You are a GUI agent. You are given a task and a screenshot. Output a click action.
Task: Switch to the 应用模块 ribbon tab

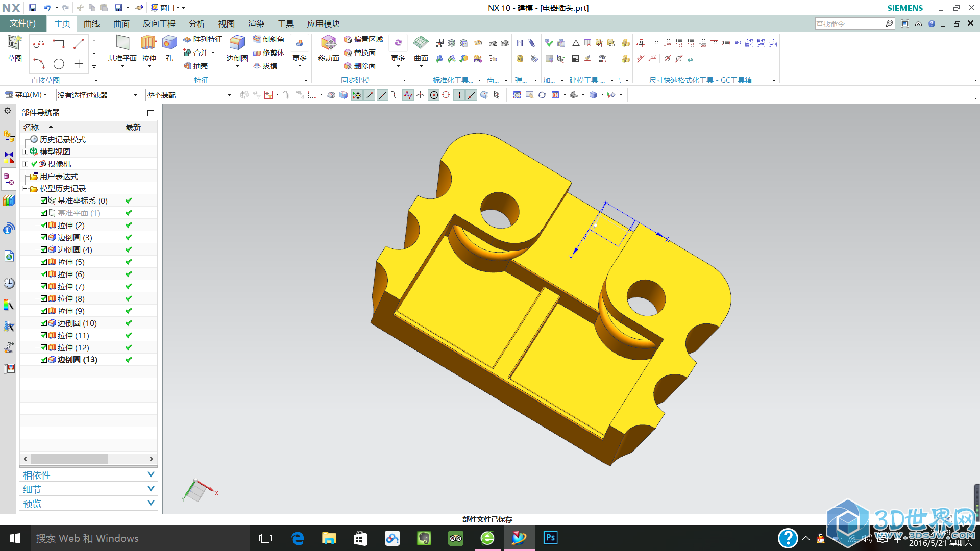(x=323, y=23)
